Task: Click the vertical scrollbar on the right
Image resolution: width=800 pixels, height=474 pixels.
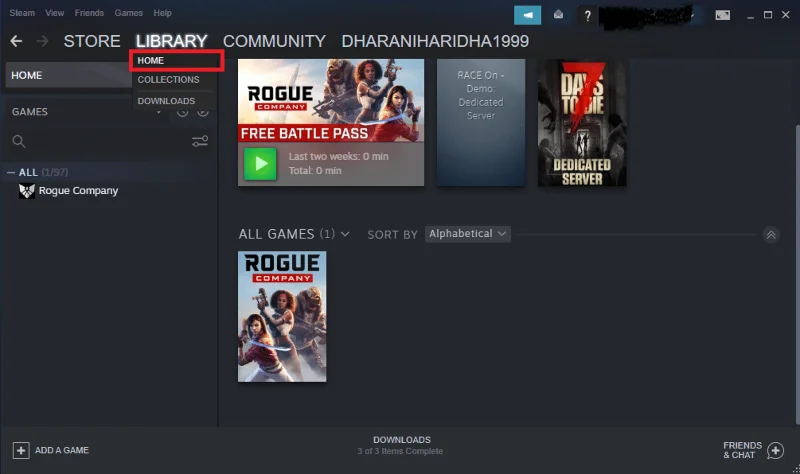Action: (797, 275)
